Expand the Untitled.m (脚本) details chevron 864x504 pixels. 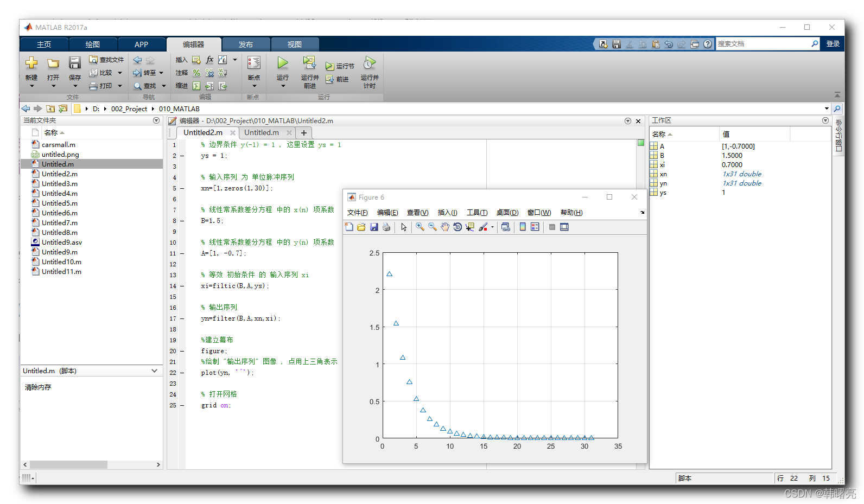pos(154,371)
